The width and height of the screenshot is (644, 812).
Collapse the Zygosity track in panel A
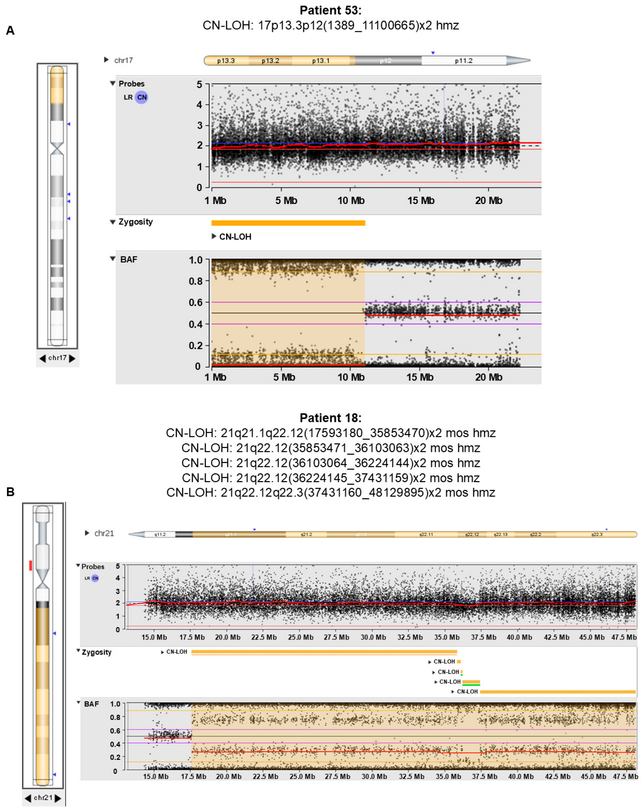112,222
